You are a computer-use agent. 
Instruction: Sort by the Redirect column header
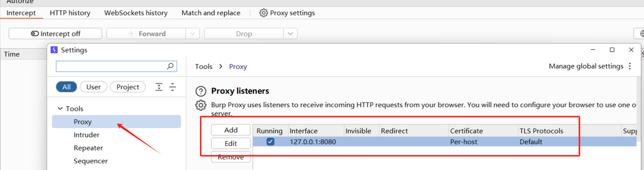(414, 131)
